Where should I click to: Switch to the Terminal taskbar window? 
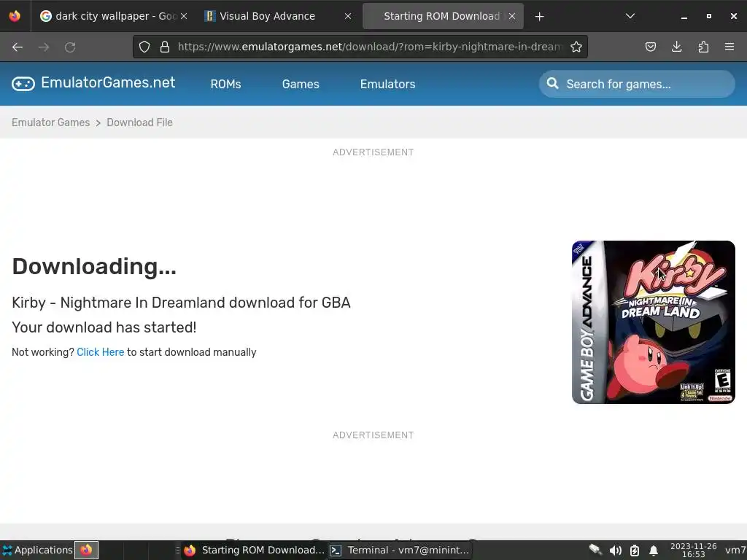click(x=399, y=550)
